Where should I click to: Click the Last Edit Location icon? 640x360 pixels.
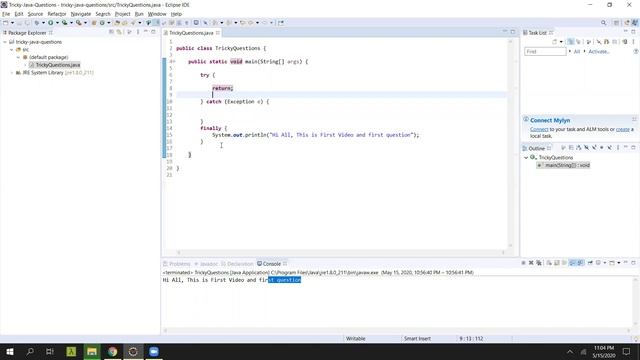[x=242, y=23]
